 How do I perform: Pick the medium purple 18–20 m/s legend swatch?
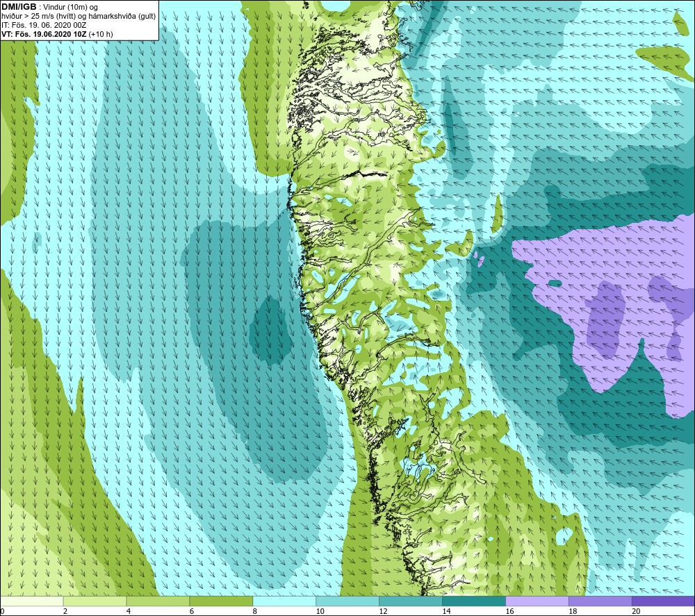pos(600,601)
